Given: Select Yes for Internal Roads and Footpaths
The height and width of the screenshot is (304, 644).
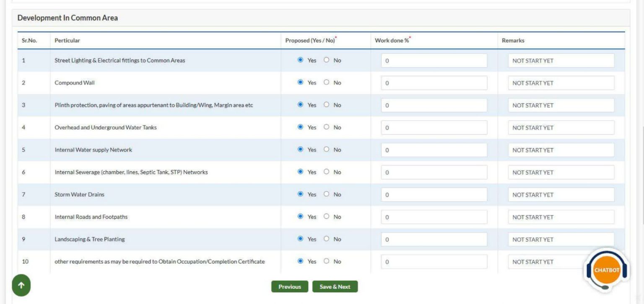Looking at the screenshot, I should point(300,216).
